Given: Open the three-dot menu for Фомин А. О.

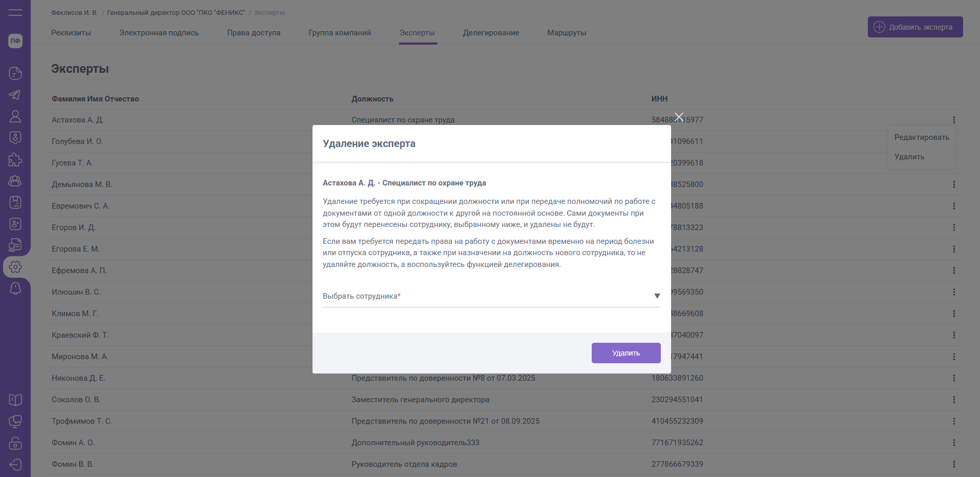Looking at the screenshot, I should coord(954,443).
